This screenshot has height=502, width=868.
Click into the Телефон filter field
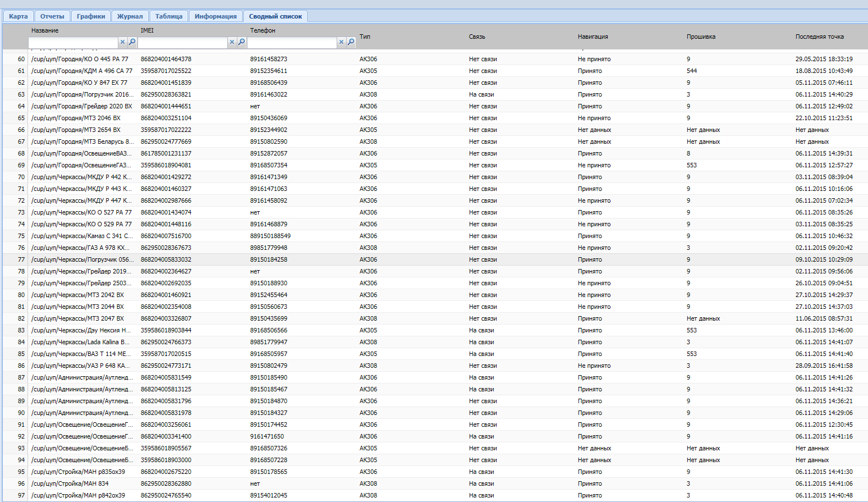coord(292,43)
